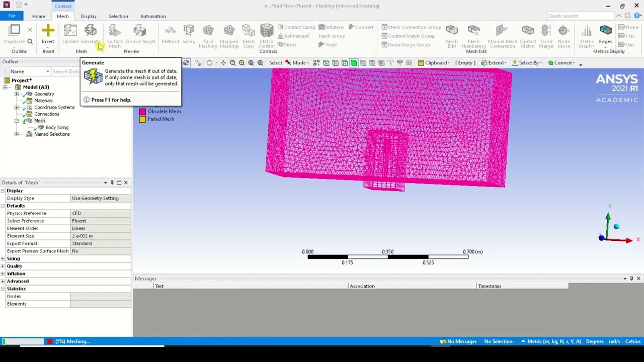
Task: Select the Source/Target preview icon
Action: (140, 31)
